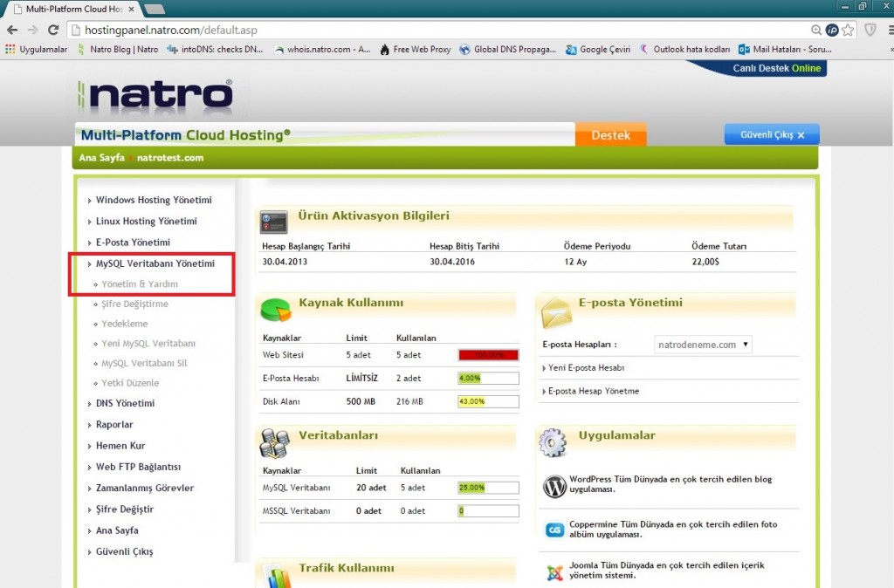Click the natro logo
The width and height of the screenshot is (894, 588).
click(155, 95)
